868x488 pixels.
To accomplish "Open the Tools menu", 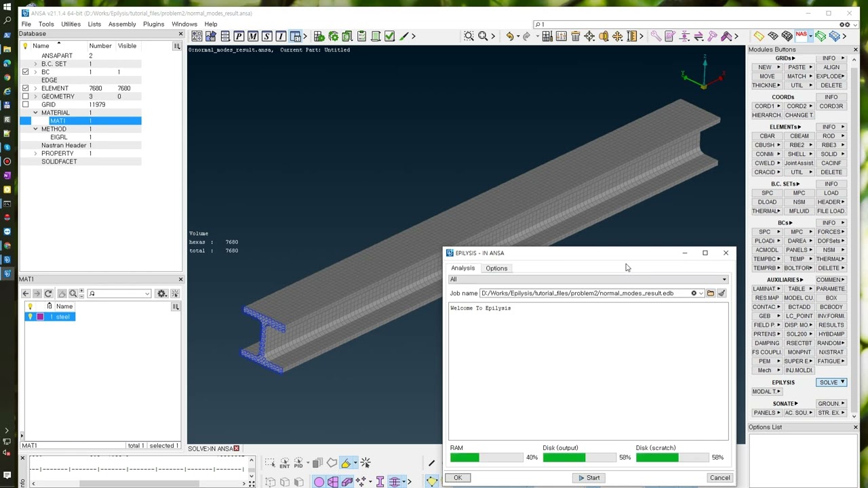I will click(x=46, y=24).
